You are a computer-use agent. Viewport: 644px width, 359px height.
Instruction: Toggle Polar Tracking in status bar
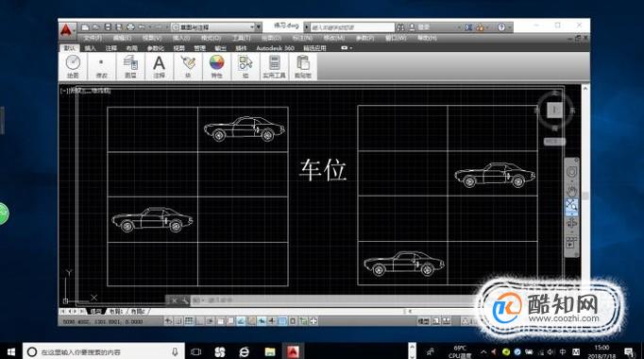(210, 321)
